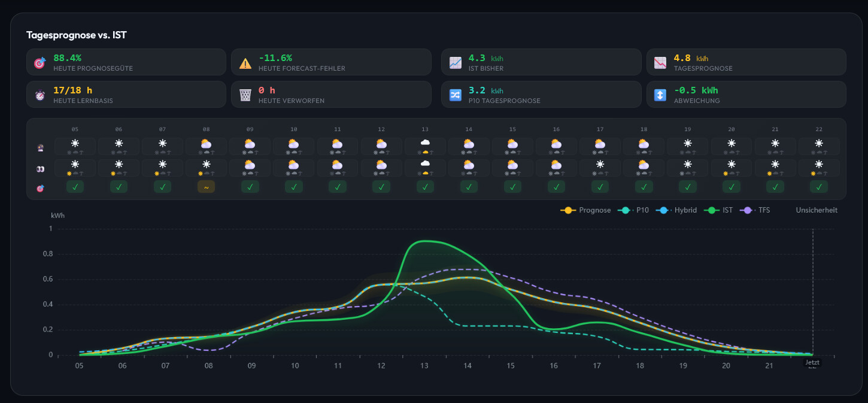Viewport: 868px width, 403px height.
Task: Click the observed-row sun icon for hour 20
Action: tap(732, 164)
